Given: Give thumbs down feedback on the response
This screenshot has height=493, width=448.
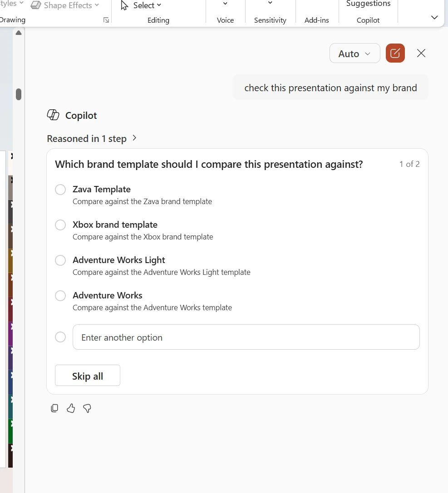Looking at the screenshot, I should (x=87, y=408).
